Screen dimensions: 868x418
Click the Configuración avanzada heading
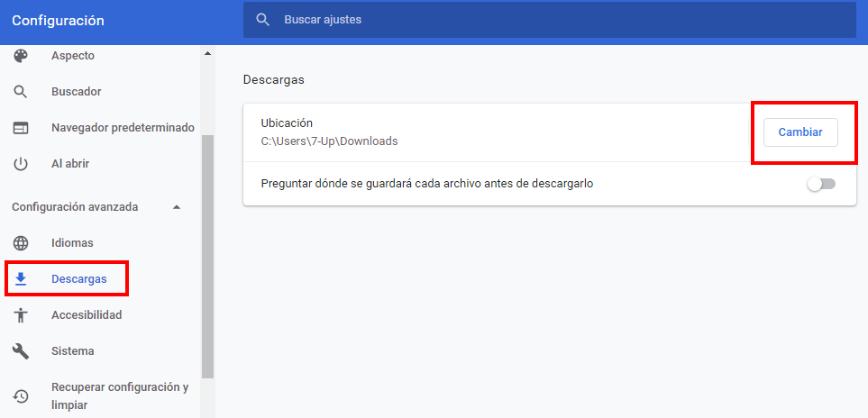[x=76, y=207]
